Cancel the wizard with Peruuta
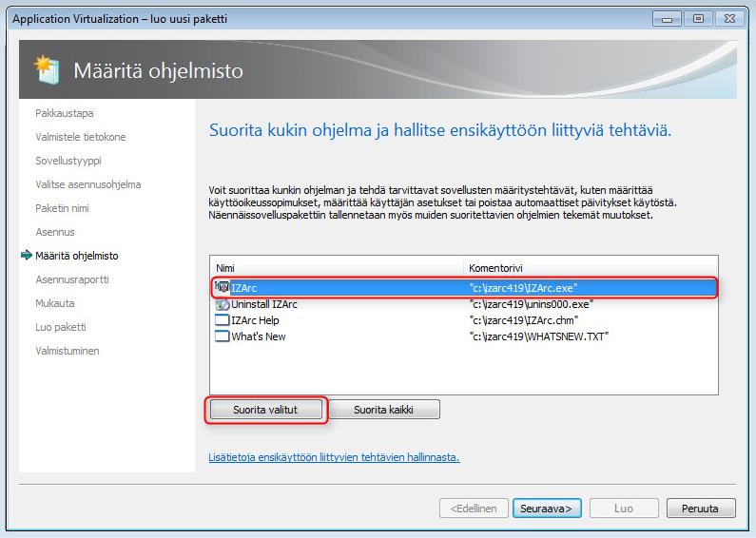This screenshot has height=538, width=756. (x=701, y=509)
